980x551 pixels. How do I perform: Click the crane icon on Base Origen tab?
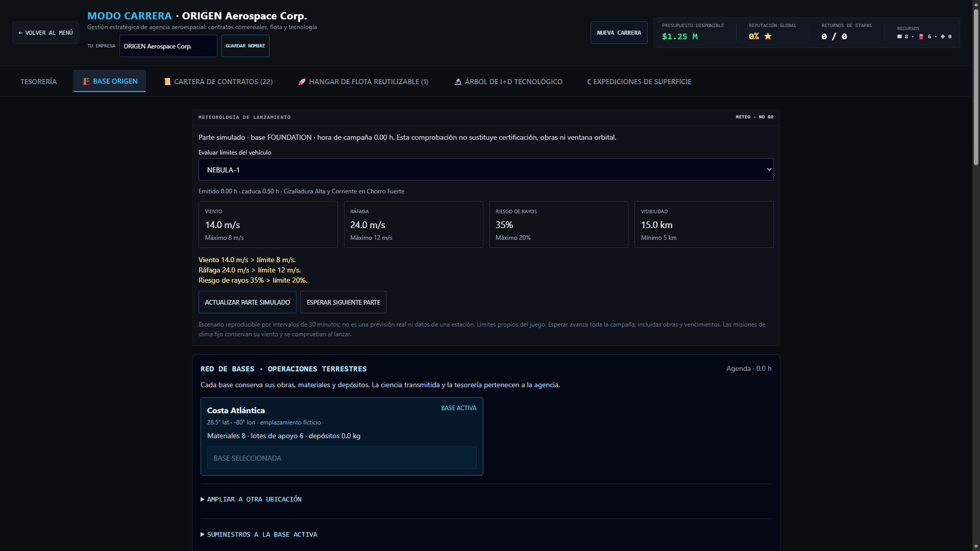click(x=86, y=81)
